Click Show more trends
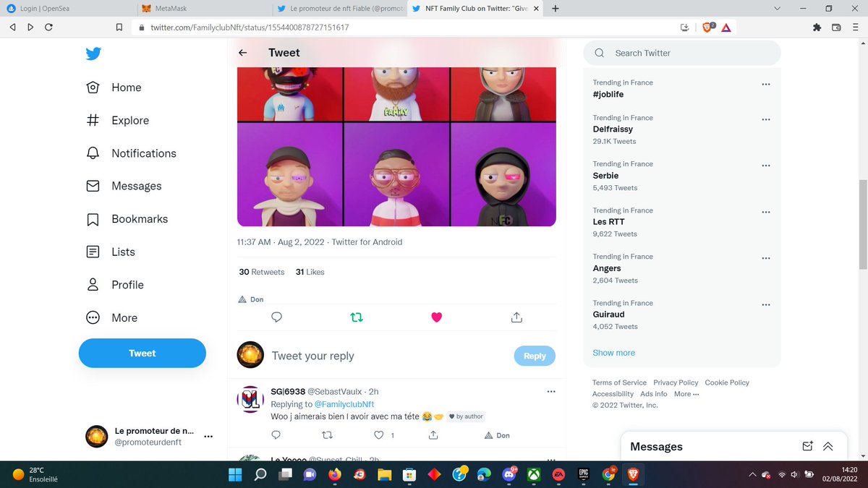Image resolution: width=868 pixels, height=488 pixels. [x=613, y=353]
